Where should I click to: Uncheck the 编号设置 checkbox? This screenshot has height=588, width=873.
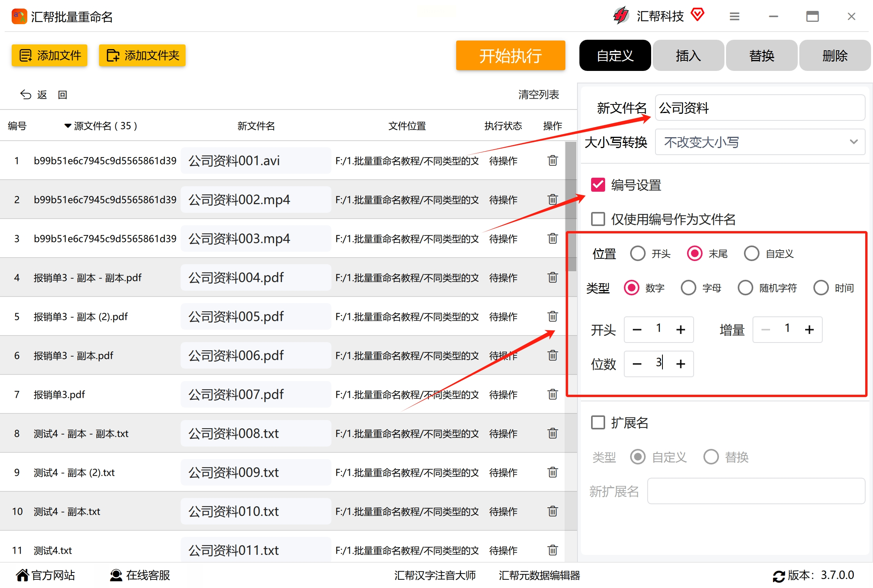pyautogui.click(x=598, y=185)
